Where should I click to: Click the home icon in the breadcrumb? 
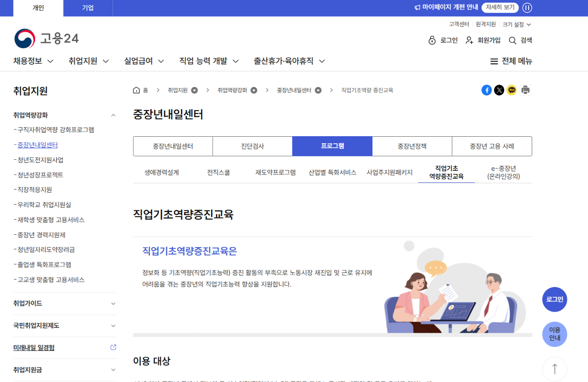pyautogui.click(x=136, y=90)
